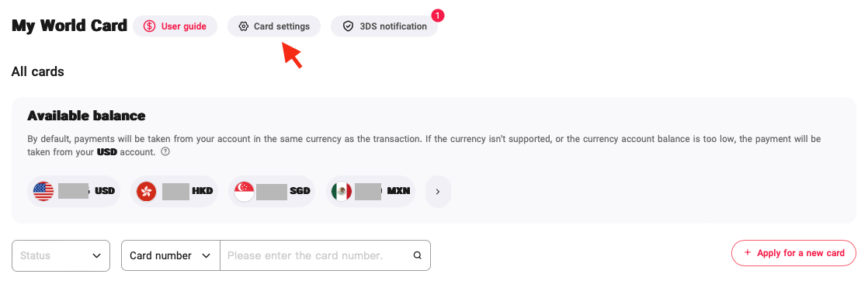Click the dollar icon in User guide
The height and width of the screenshot is (281, 868).
click(149, 26)
